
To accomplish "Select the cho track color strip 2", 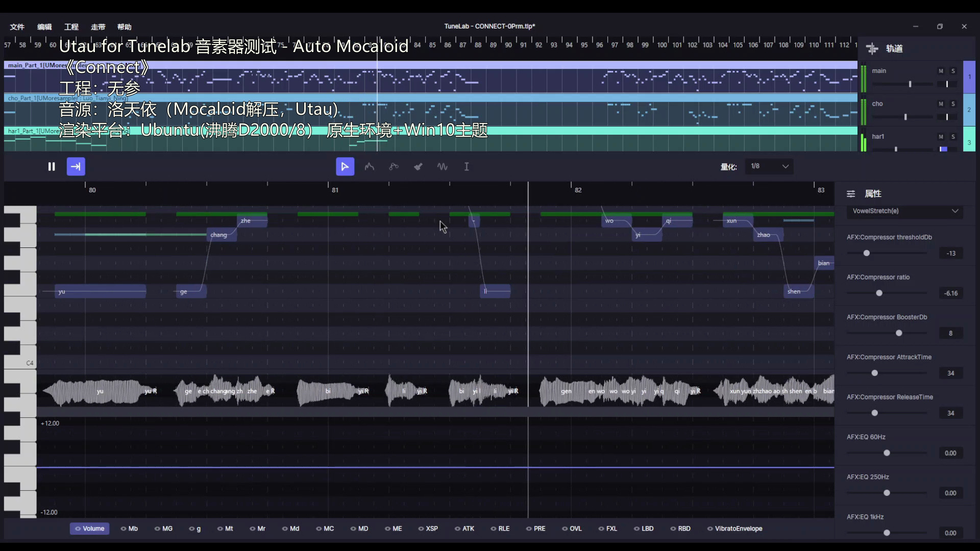I will coord(969,110).
